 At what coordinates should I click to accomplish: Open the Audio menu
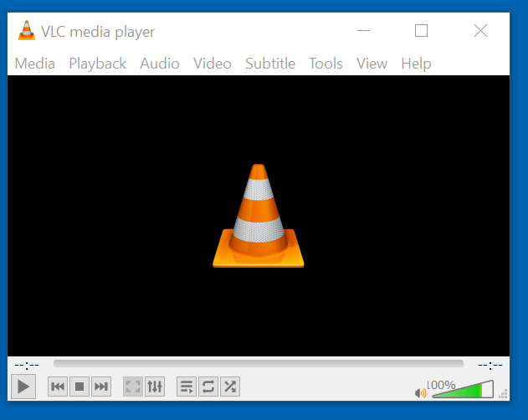pyautogui.click(x=160, y=64)
